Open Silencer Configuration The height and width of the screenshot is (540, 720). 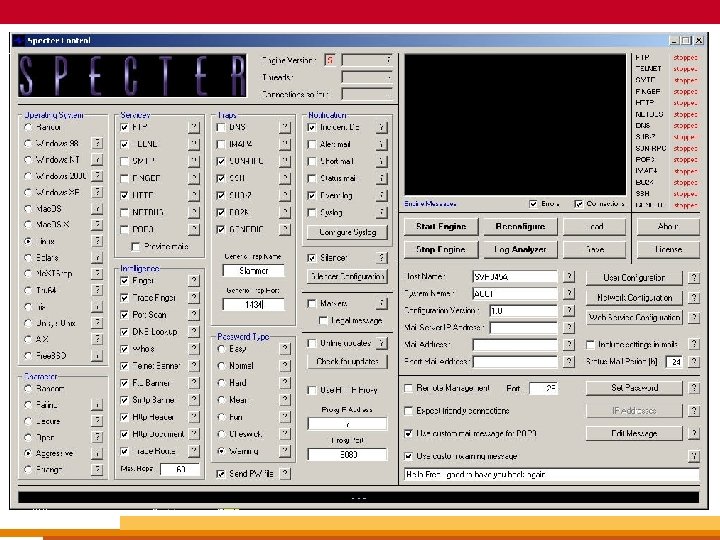[347, 276]
